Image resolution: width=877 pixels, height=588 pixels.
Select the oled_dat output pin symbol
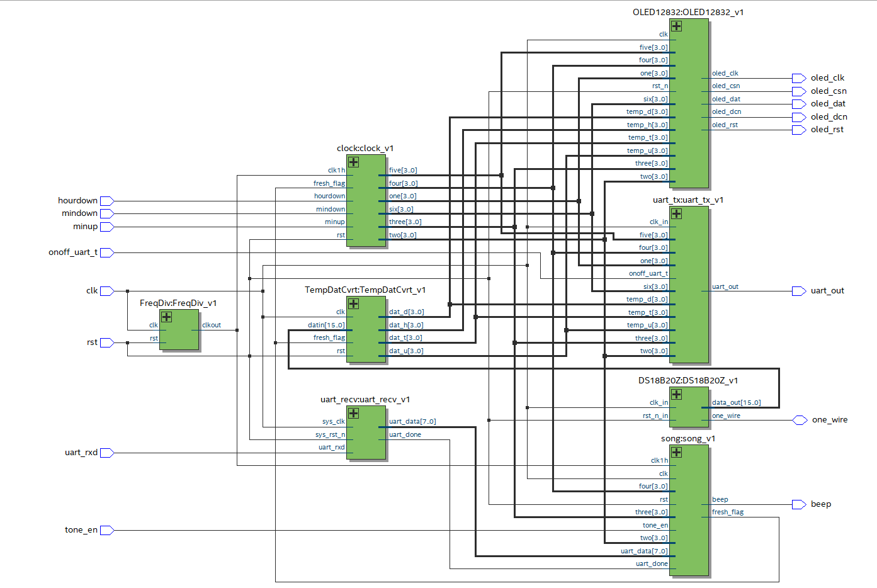(799, 104)
